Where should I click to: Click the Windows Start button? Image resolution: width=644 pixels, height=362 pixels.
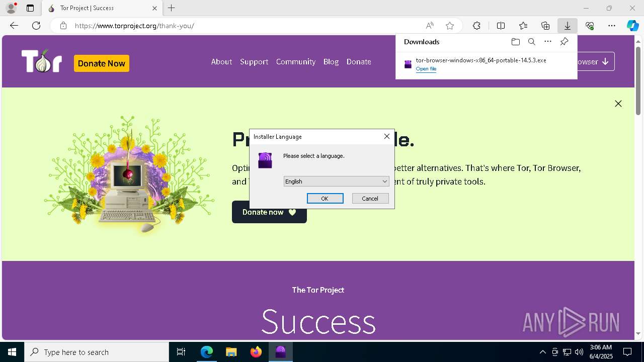[x=12, y=352]
